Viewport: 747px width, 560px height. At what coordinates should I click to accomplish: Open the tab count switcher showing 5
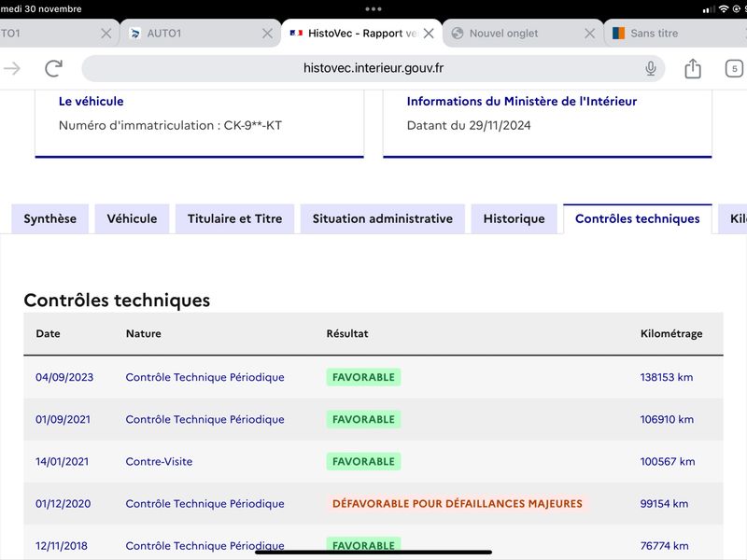[x=734, y=68]
